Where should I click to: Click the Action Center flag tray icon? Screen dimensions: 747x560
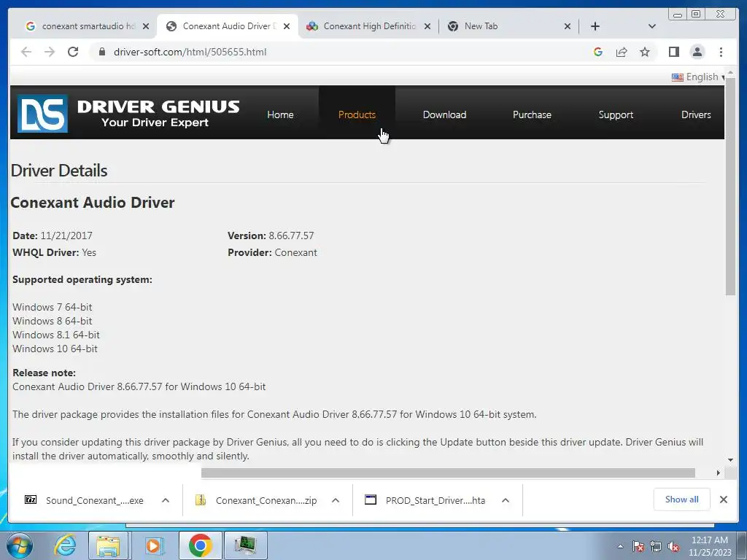(x=638, y=547)
